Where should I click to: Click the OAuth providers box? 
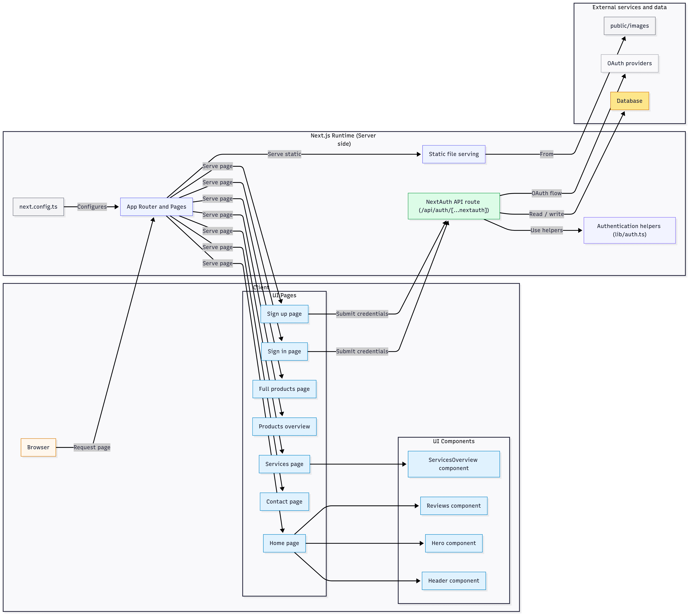tap(629, 63)
